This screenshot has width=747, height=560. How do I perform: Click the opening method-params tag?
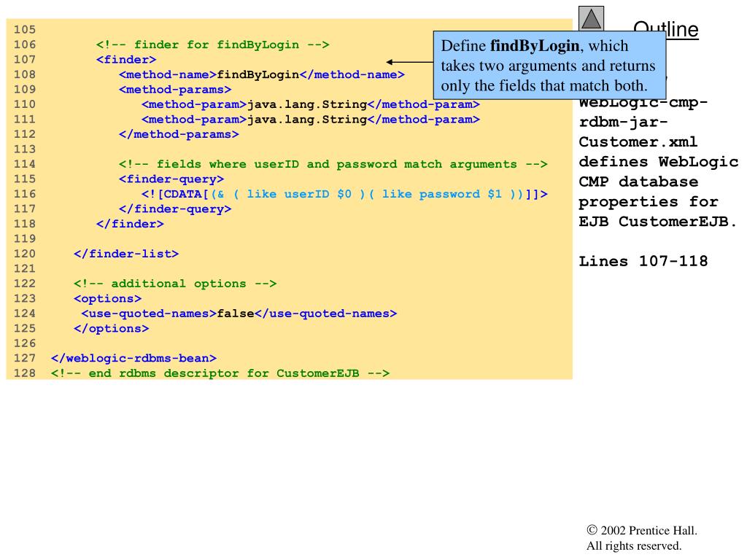click(175, 90)
